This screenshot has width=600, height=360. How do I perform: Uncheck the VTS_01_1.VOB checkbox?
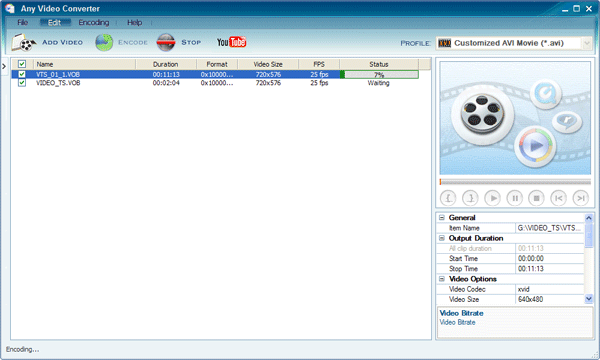click(x=22, y=74)
